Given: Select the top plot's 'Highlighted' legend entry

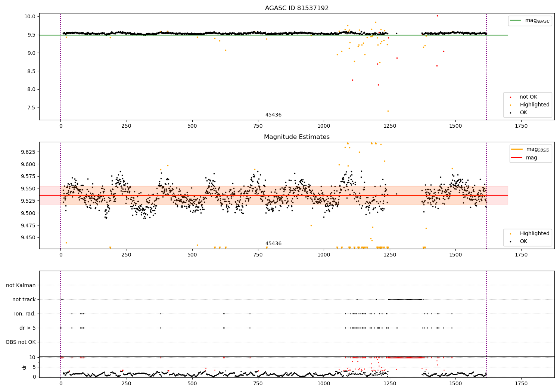Looking at the screenshot, I should tap(535, 105).
